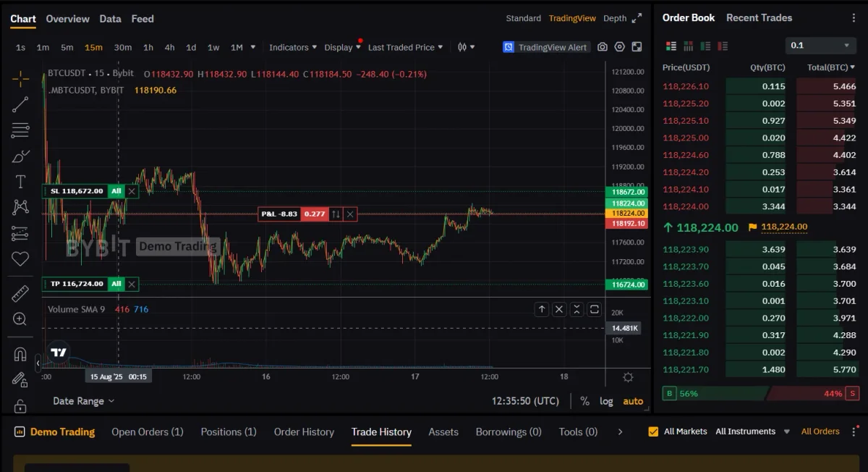Open the prediction and measurement tools
Screen dimensions: 868x472
[x=20, y=233]
